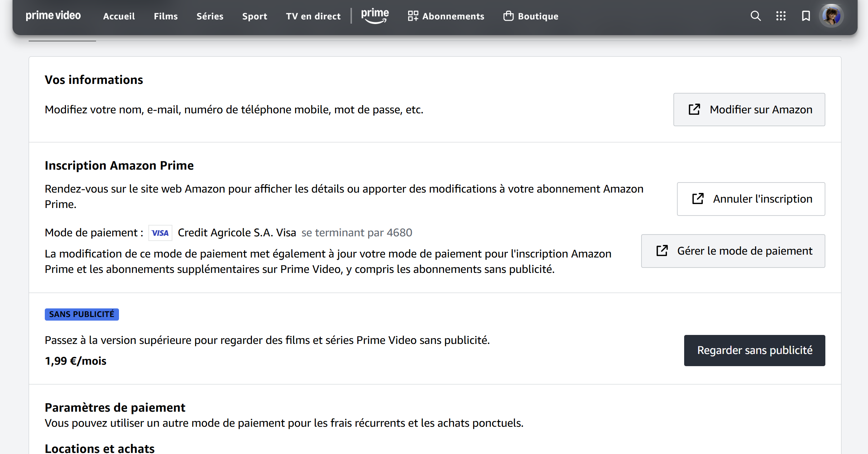Screen dimensions: 868x454
Task: Select the Sport menu item
Action: click(x=254, y=16)
